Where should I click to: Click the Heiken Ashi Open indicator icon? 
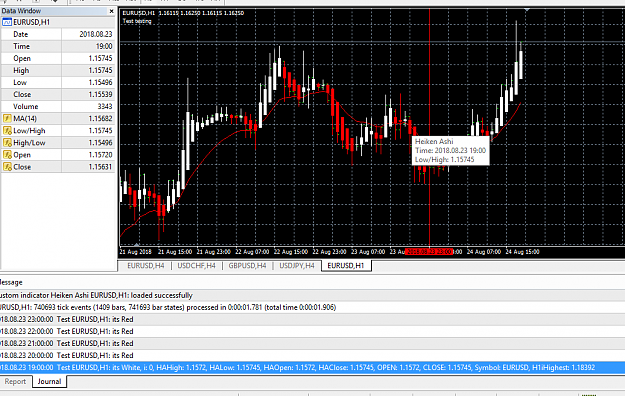click(x=7, y=155)
